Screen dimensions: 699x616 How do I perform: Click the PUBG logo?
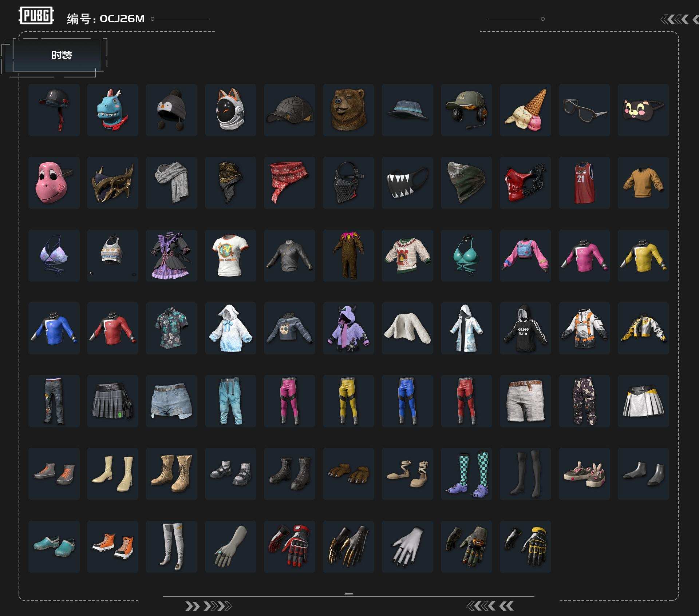click(36, 16)
